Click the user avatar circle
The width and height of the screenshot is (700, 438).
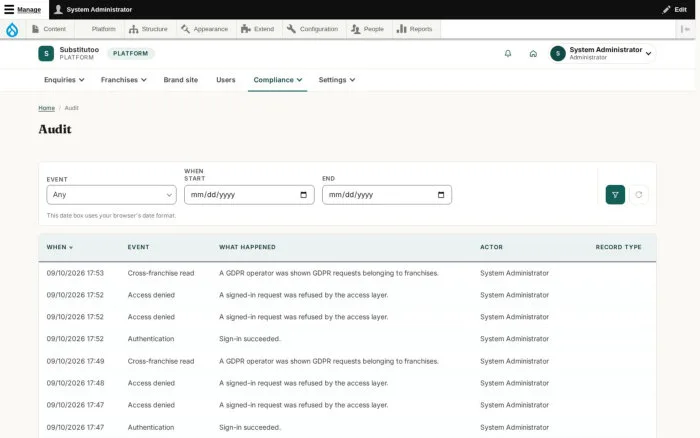click(x=558, y=54)
